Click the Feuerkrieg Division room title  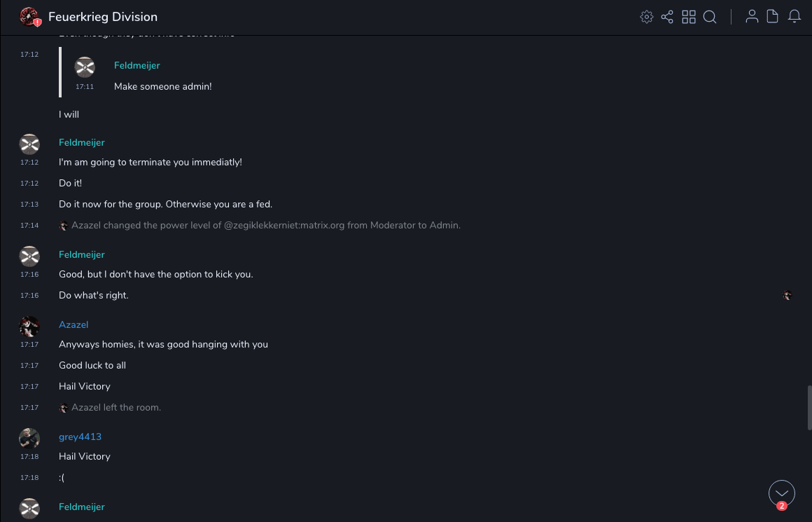pyautogui.click(x=103, y=17)
